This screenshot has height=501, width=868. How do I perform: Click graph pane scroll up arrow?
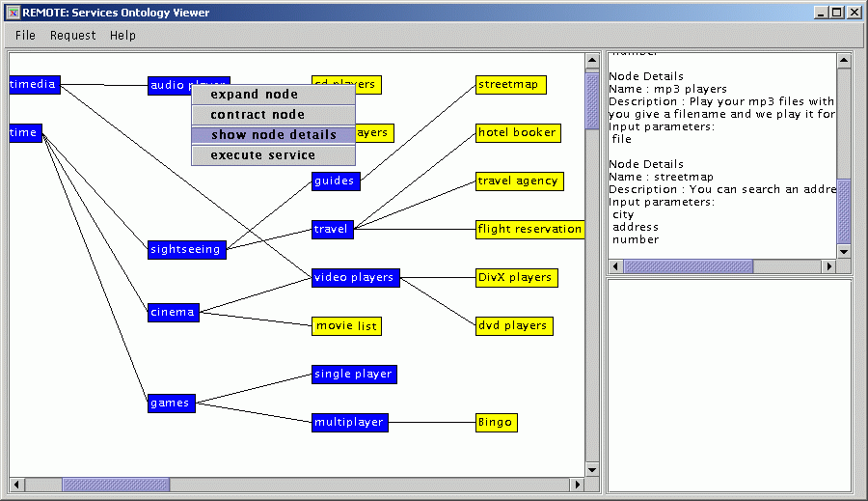click(592, 61)
